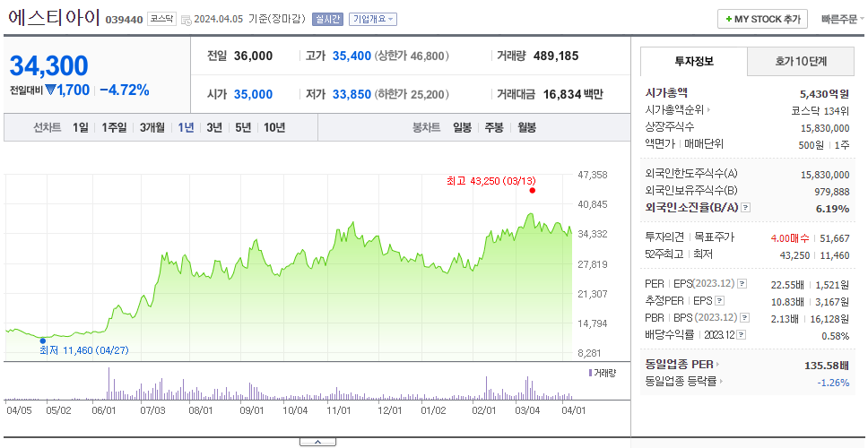Click the 11/01 date on chart axis

339,411
